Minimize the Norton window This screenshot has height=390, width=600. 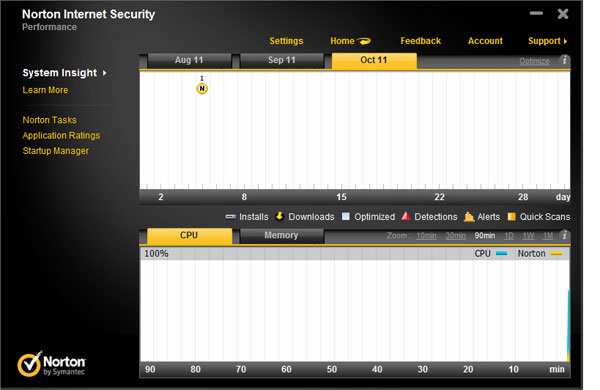click(536, 14)
